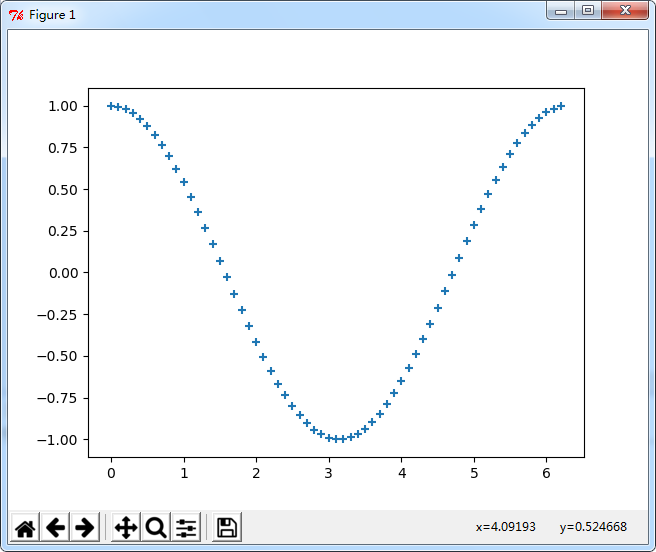The image size is (656, 552).
Task: Go forward to the next view arrow
Action: [85, 527]
